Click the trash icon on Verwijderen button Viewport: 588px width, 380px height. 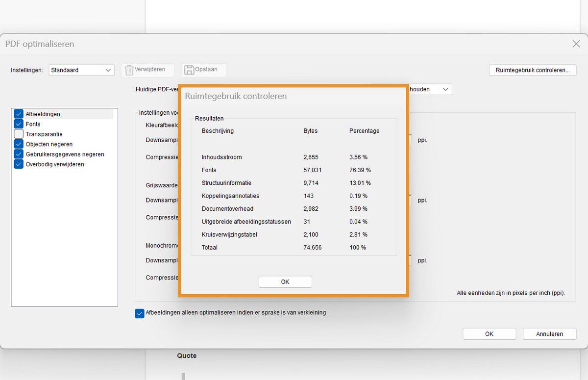[129, 70]
